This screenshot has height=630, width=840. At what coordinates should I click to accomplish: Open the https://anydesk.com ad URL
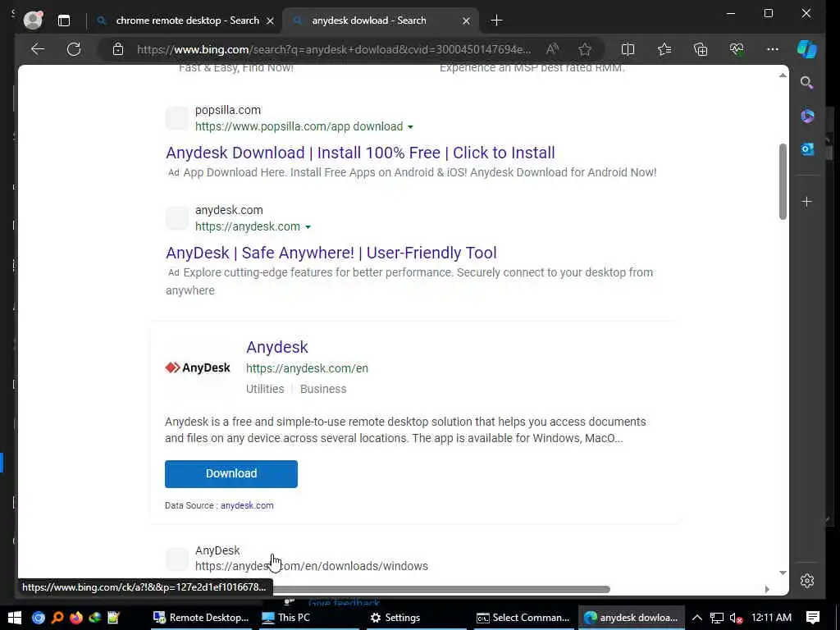pos(248,227)
